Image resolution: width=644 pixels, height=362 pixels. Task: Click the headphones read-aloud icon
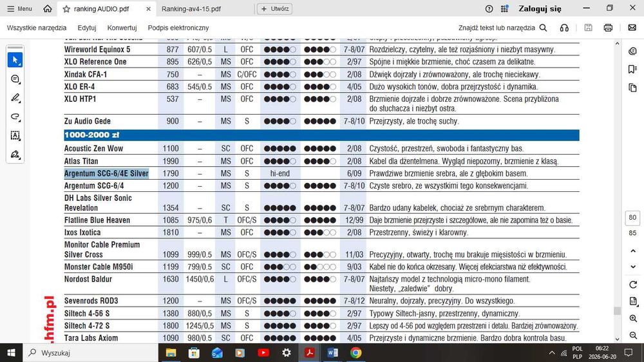pos(564,28)
